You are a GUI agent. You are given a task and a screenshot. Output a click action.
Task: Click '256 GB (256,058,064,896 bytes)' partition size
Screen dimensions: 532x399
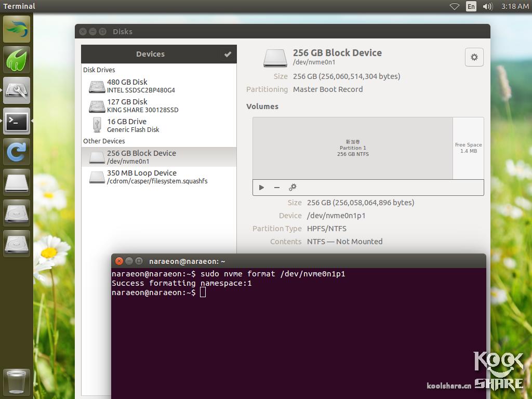pyautogui.click(x=361, y=203)
